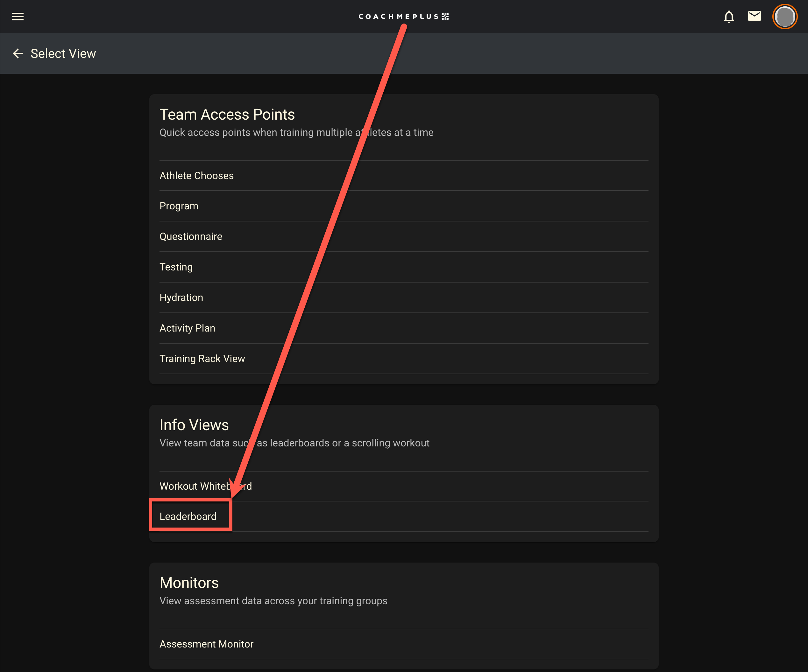
Task: Click the Monitors heading
Action: (189, 583)
